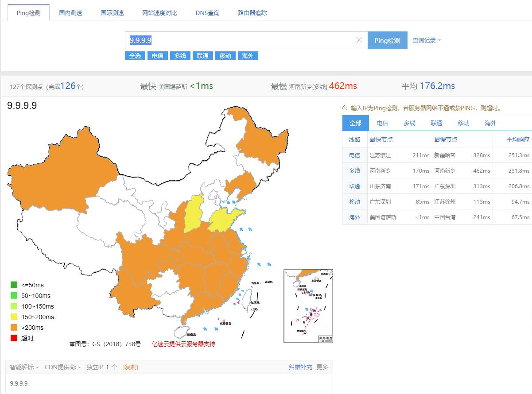Image resolution: width=532 pixels, height=394 pixels.
Task: Click the 更多 link
Action: click(x=322, y=367)
